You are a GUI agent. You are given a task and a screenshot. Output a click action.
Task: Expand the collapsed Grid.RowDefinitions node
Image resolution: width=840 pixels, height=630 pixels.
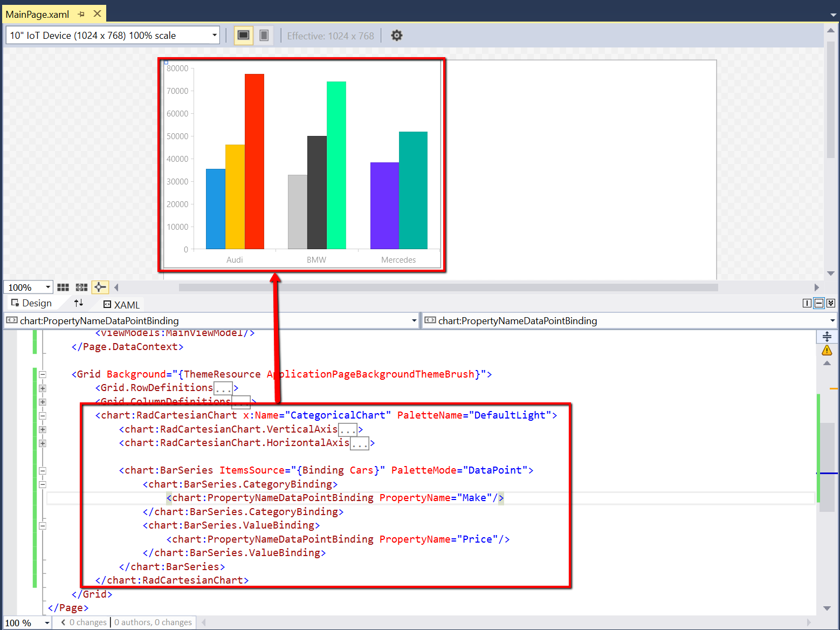(x=43, y=388)
